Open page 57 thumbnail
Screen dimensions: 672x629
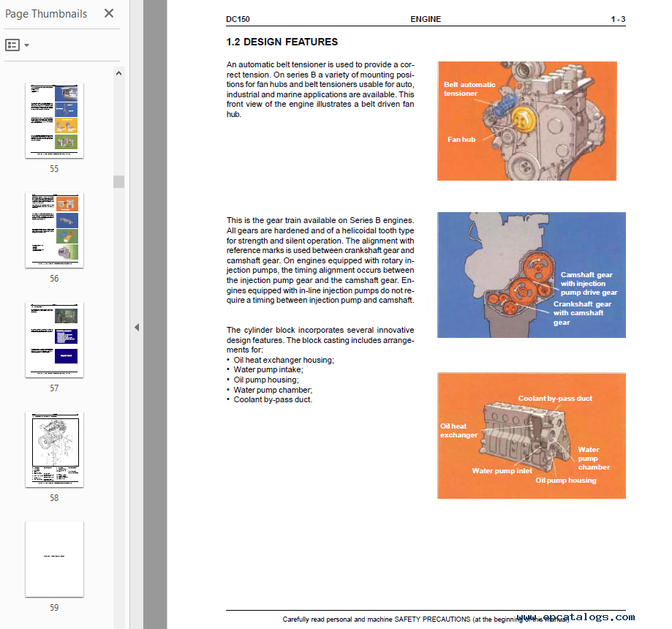[54, 340]
